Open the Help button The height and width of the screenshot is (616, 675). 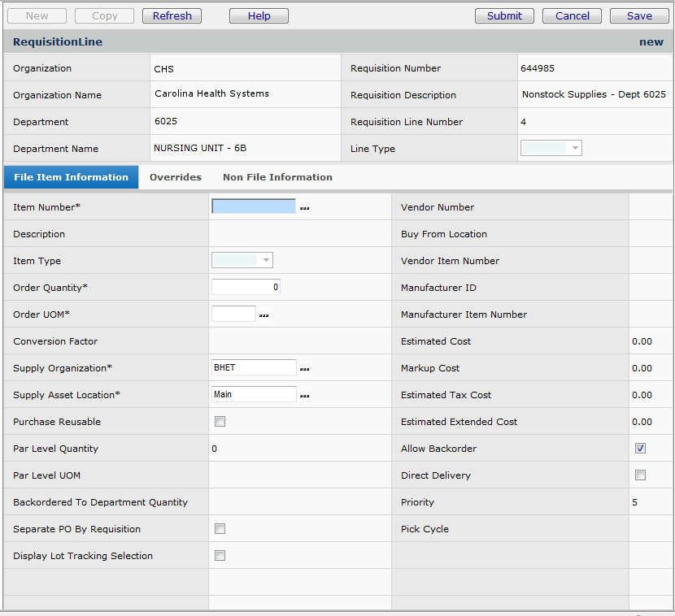[x=259, y=16]
